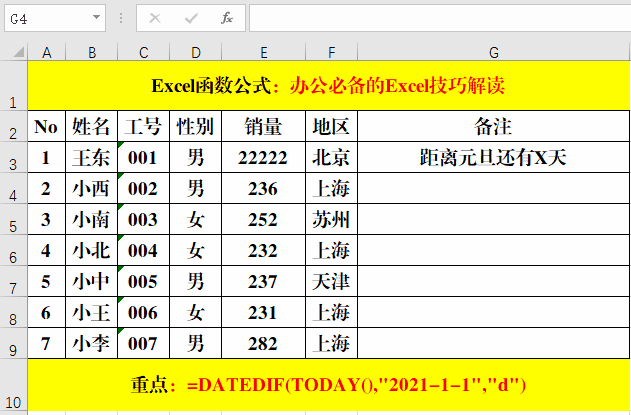Image resolution: width=631 pixels, height=415 pixels.
Task: Click the '性别' header cell
Action: tap(196, 126)
